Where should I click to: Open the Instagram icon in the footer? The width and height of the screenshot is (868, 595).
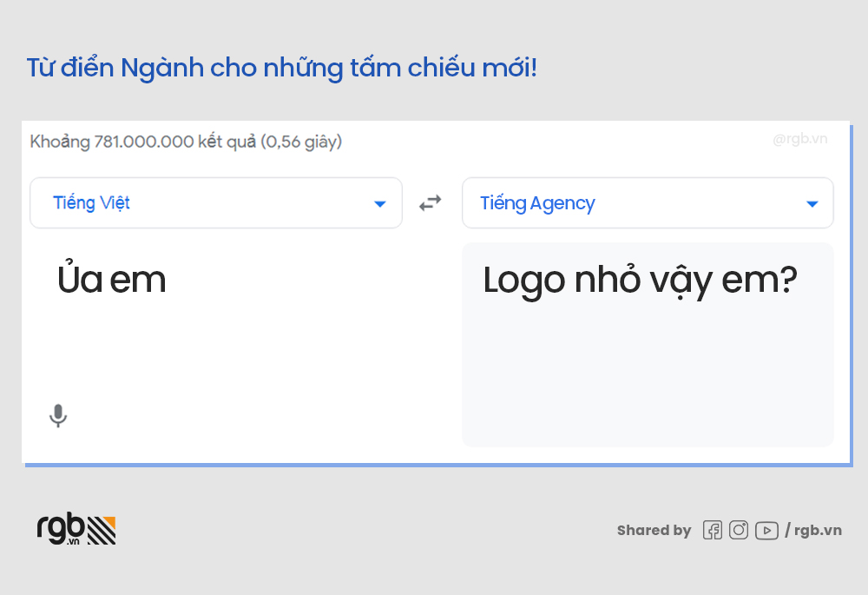(739, 530)
